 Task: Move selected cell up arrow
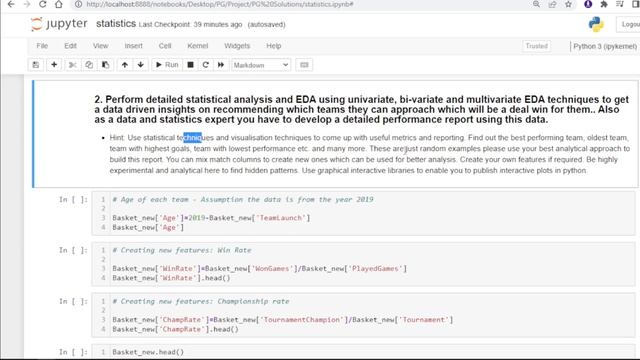124,65
